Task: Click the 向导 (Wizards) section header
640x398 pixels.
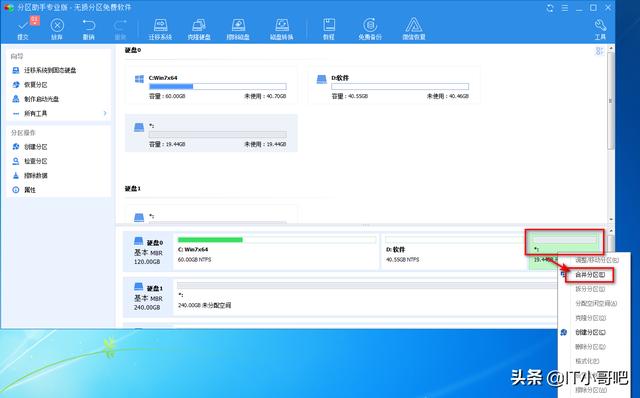Action: point(17,56)
